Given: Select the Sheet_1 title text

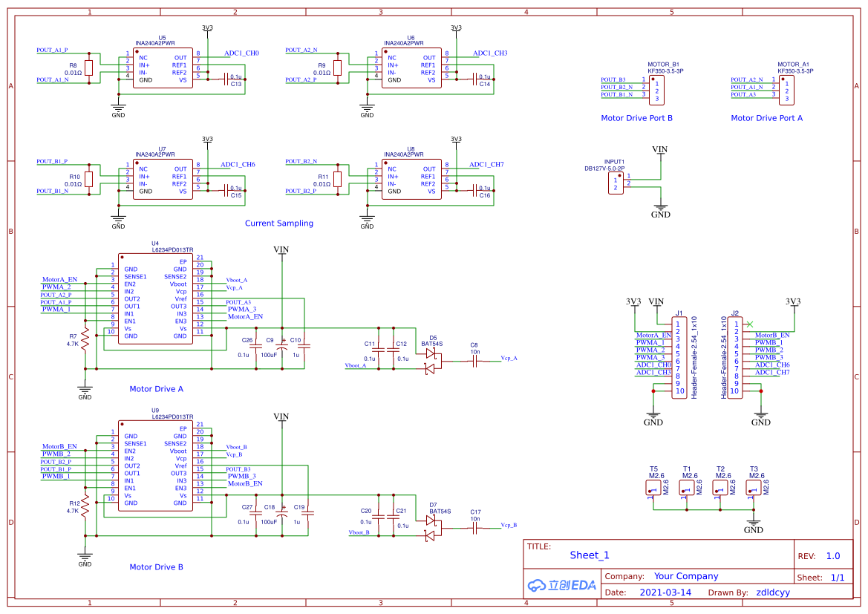Looking at the screenshot, I should pos(590,555).
